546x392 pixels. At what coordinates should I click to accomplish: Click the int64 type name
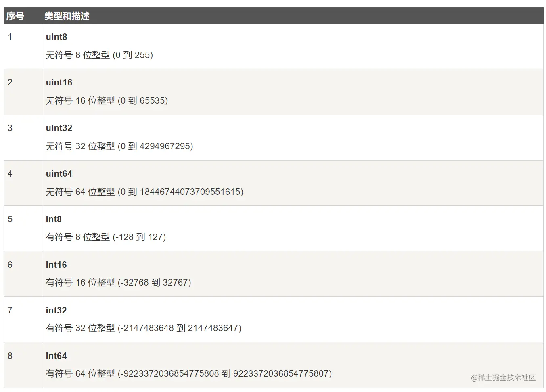point(56,356)
